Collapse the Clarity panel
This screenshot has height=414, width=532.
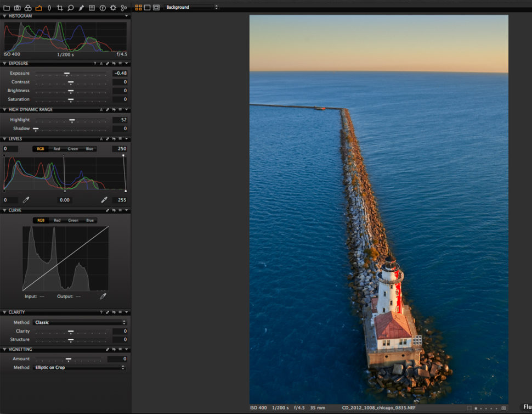pyautogui.click(x=5, y=312)
